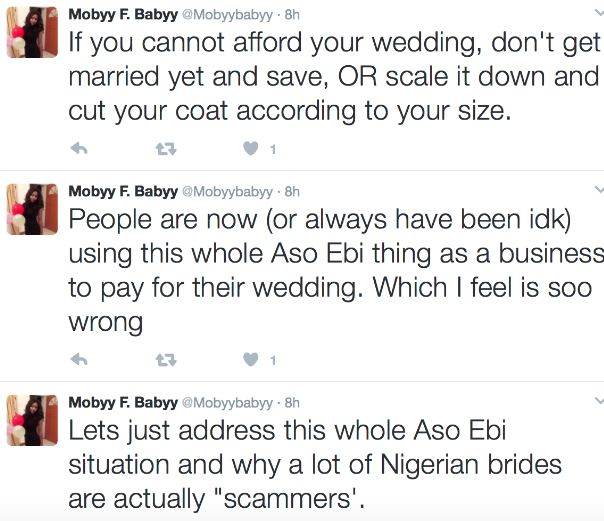604x521 pixels.
Task: Open the 8h timestamp on the "scammers" tweet
Action: point(292,402)
